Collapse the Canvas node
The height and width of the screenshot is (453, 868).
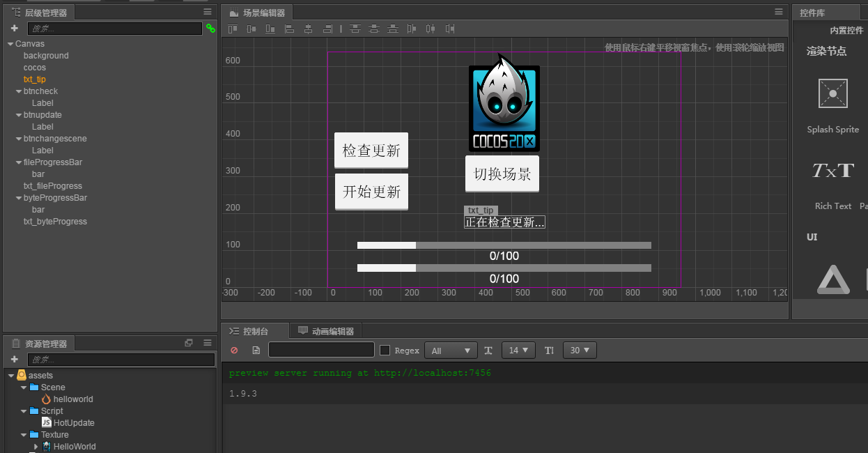(10, 44)
